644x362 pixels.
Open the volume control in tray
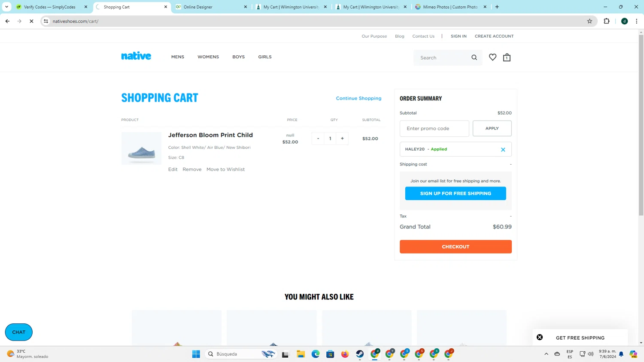(591, 354)
